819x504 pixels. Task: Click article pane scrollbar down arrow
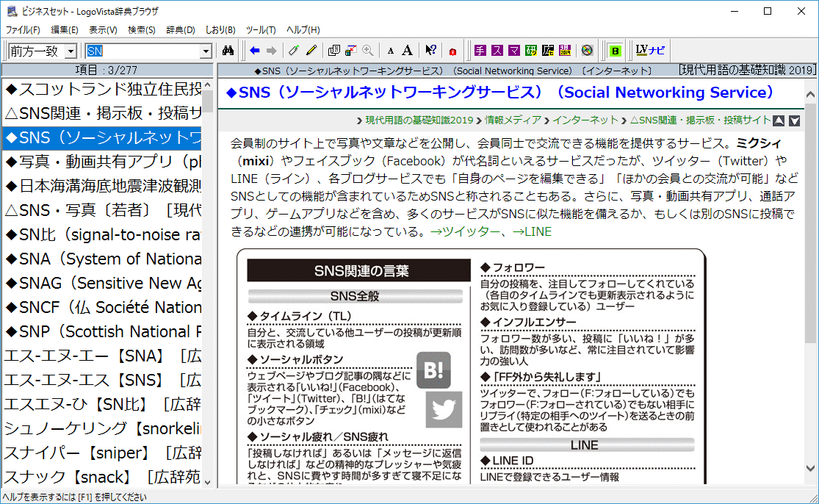810,469
